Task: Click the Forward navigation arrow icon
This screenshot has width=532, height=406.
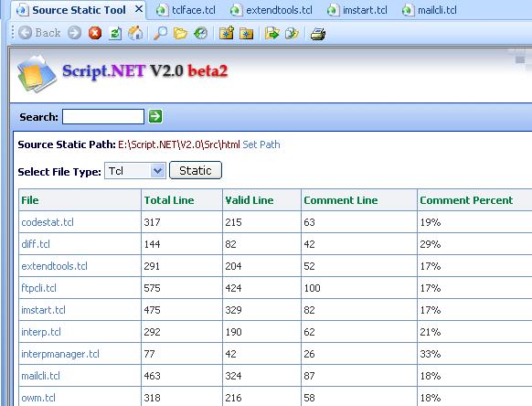Action: coord(74,33)
